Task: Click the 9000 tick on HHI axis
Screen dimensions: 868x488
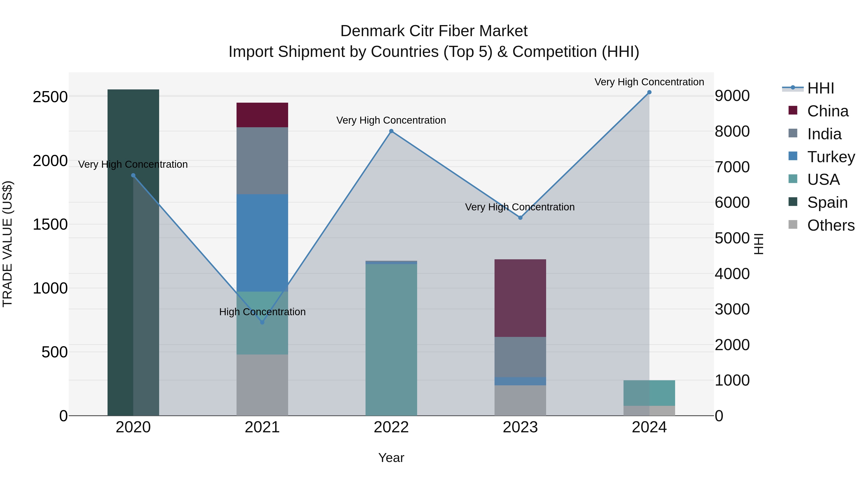Action: pyautogui.click(x=732, y=96)
